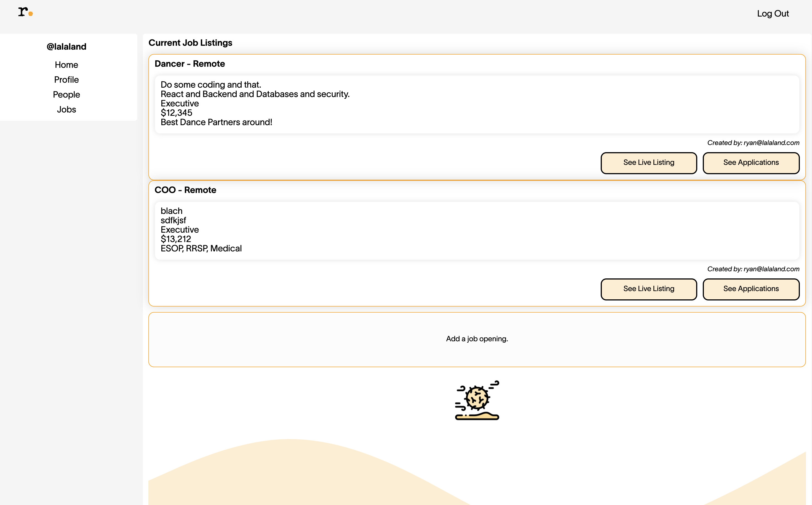
Task: Click the Dancer - Remote listing title
Action: 189,64
